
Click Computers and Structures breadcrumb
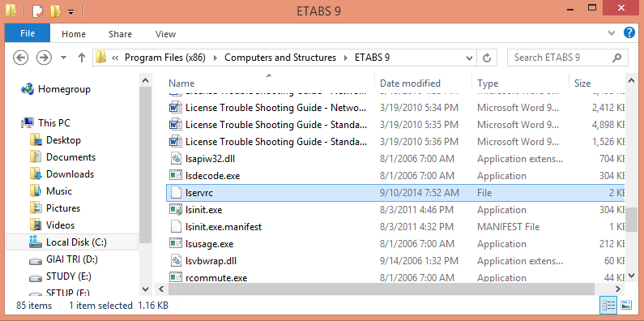280,58
